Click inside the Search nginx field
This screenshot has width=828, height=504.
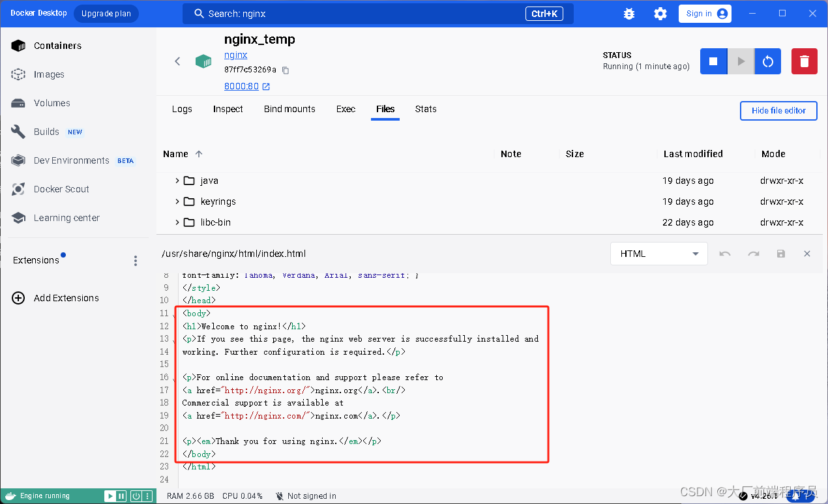coord(377,13)
